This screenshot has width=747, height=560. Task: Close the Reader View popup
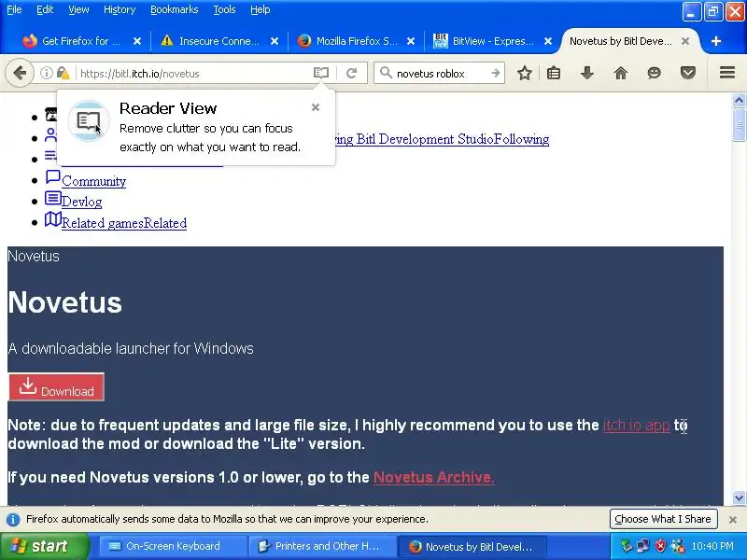point(316,107)
